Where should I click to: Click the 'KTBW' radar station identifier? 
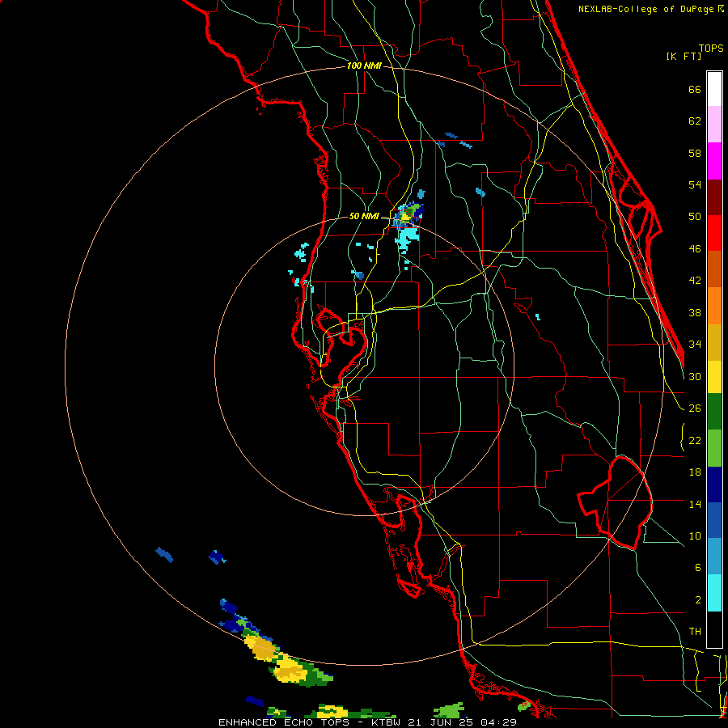[x=385, y=722]
